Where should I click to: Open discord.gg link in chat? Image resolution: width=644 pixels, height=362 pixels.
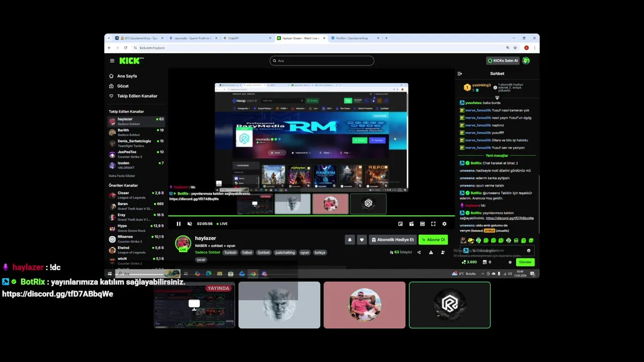point(510,218)
